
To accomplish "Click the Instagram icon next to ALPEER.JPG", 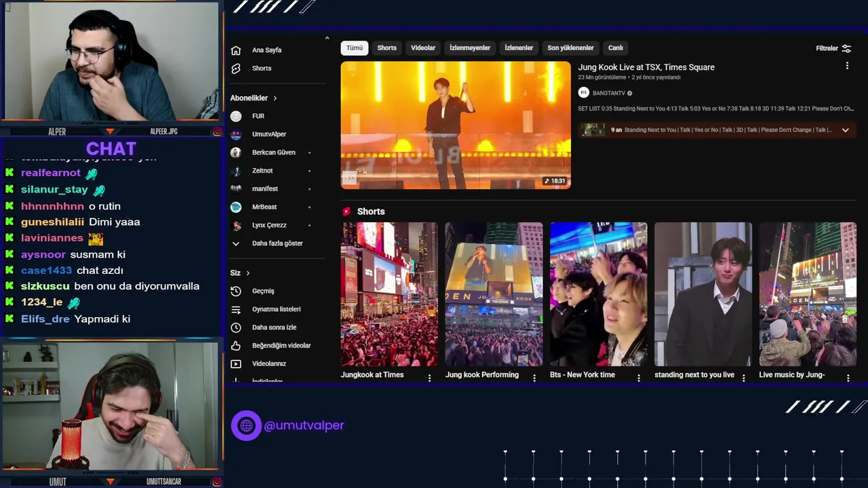I will click(217, 131).
